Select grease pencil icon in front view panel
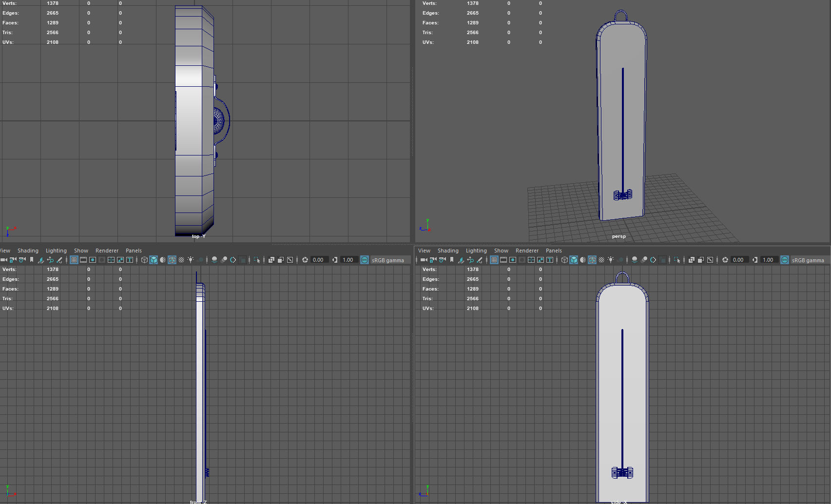831x504 pixels. tap(59, 260)
